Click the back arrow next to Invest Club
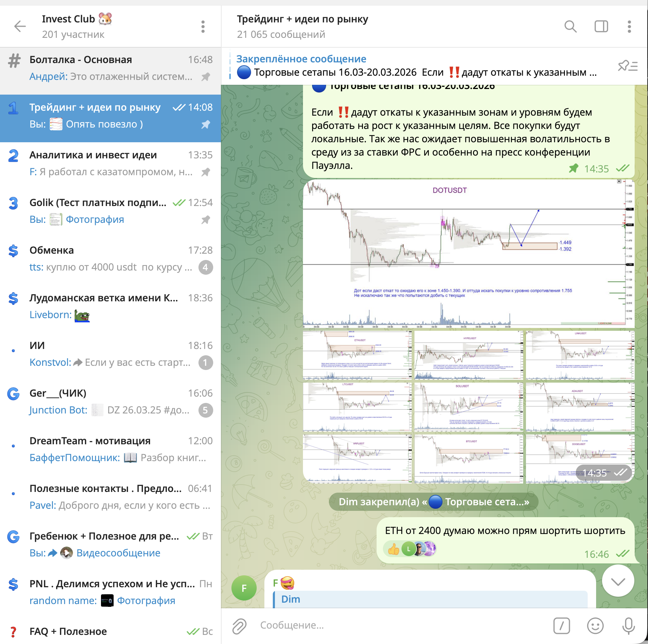This screenshot has height=644, width=648. 20,26
